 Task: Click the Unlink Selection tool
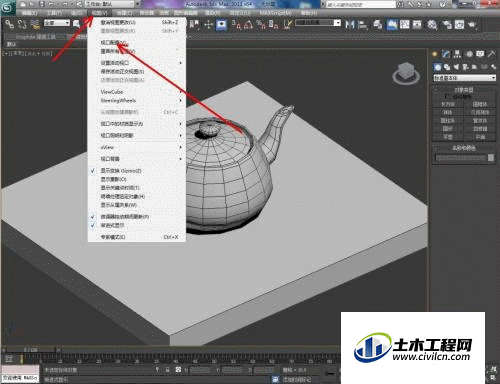pyautogui.click(x=22, y=25)
